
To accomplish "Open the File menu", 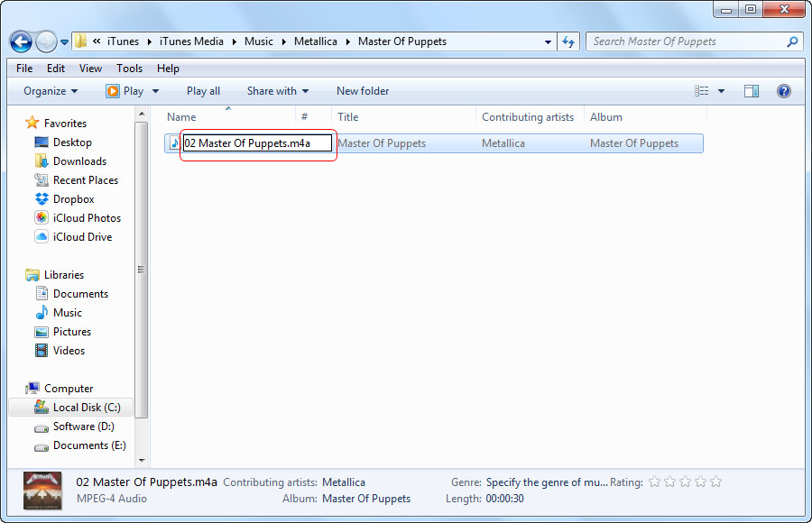I will (x=24, y=69).
